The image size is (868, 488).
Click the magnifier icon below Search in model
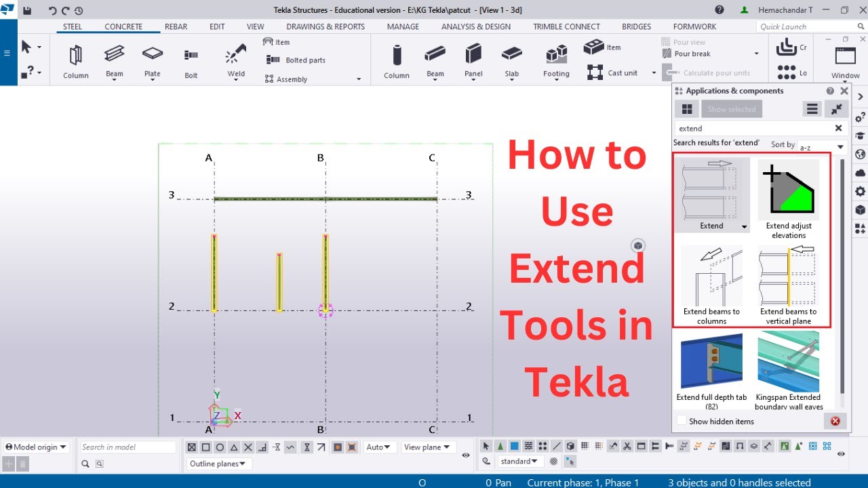click(85, 464)
